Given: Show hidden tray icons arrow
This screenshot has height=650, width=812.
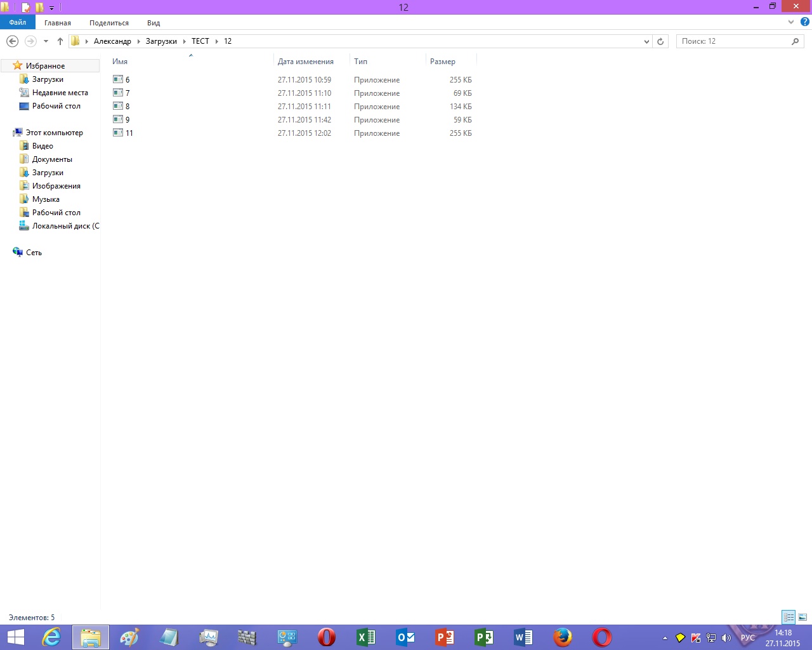Looking at the screenshot, I should pyautogui.click(x=665, y=638).
